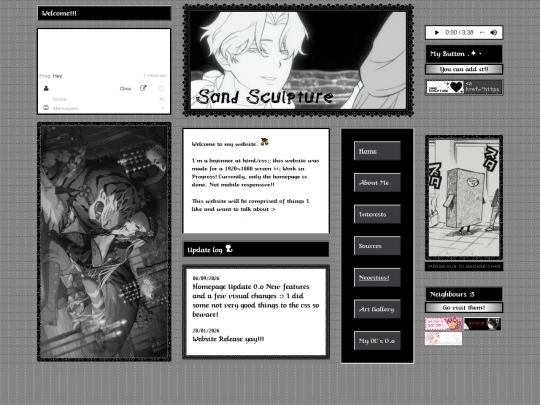Click Frog's 'Hey.' chat message
The width and height of the screenshot is (540, 405).
58,76
